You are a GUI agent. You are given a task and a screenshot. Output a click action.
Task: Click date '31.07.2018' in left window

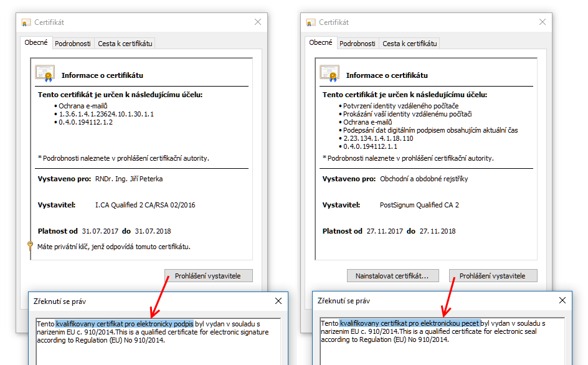click(153, 232)
